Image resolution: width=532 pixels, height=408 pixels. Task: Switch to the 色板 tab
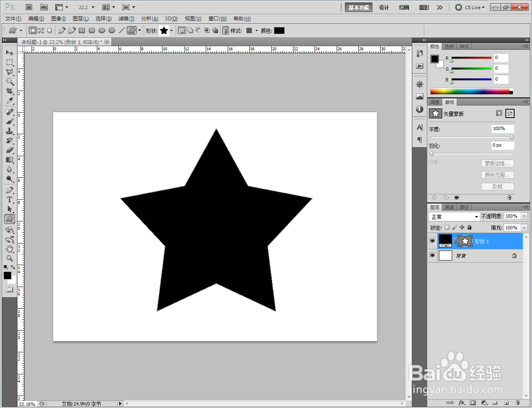point(449,47)
